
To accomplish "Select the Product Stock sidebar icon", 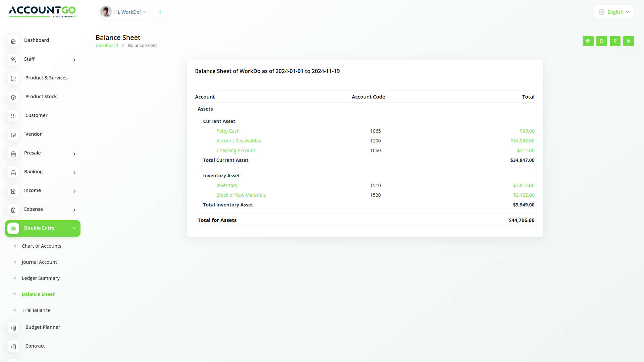I will click(x=13, y=97).
